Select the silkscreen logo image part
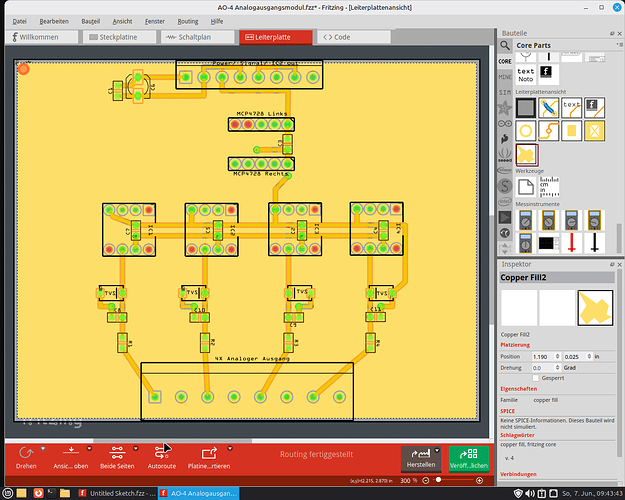The image size is (625, 500). click(x=595, y=108)
